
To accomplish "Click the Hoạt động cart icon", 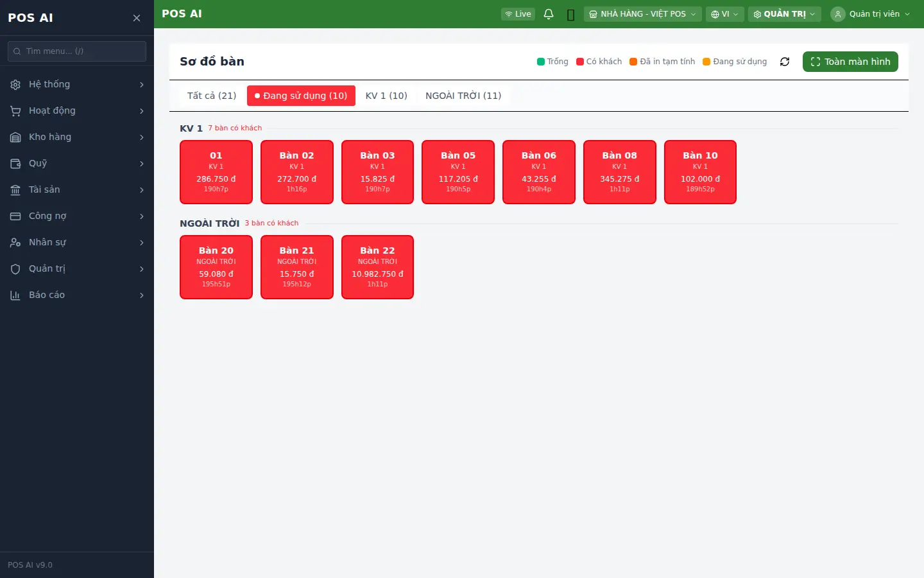I will (15, 111).
